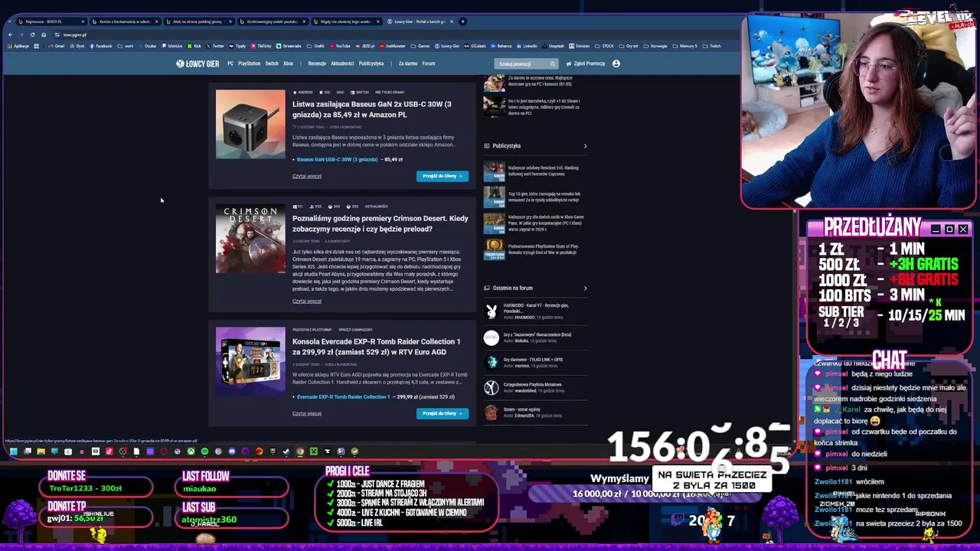The height and width of the screenshot is (551, 980).
Task: Open the Xbox app in taskbar
Action: tap(191, 452)
